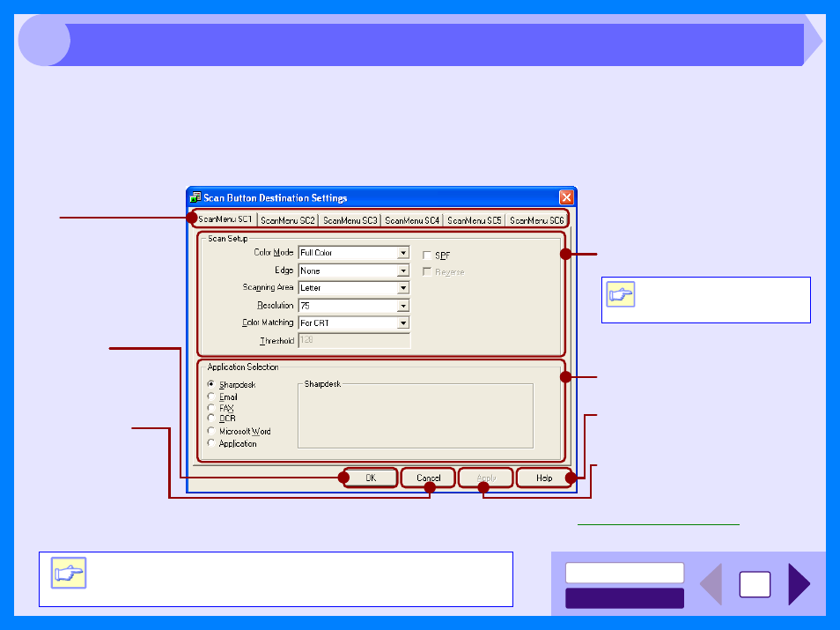Image resolution: width=840 pixels, height=630 pixels.
Task: Open Help from the dialog
Action: click(544, 478)
